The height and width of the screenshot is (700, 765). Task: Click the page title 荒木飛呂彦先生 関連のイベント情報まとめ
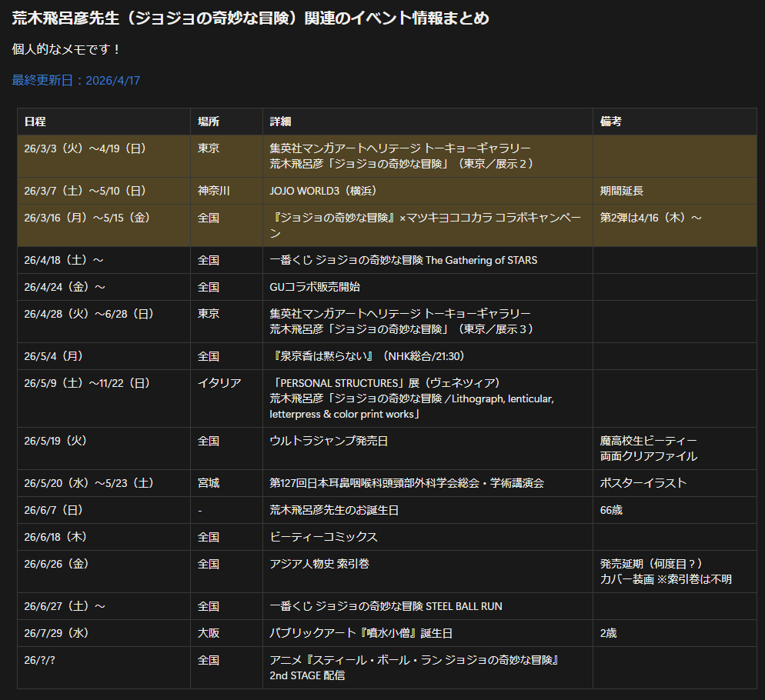[x=250, y=18]
